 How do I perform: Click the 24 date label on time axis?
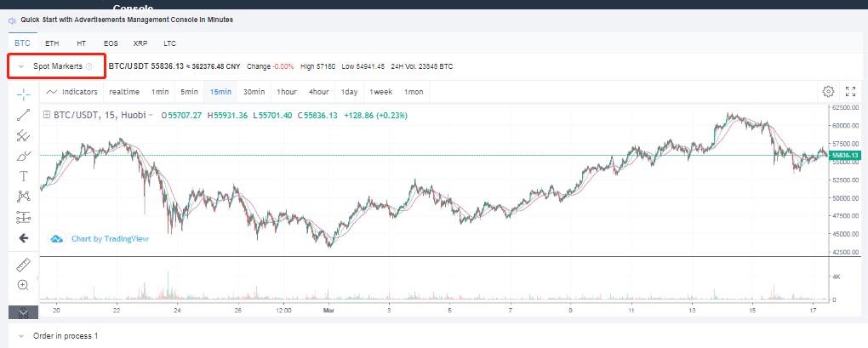(177, 311)
